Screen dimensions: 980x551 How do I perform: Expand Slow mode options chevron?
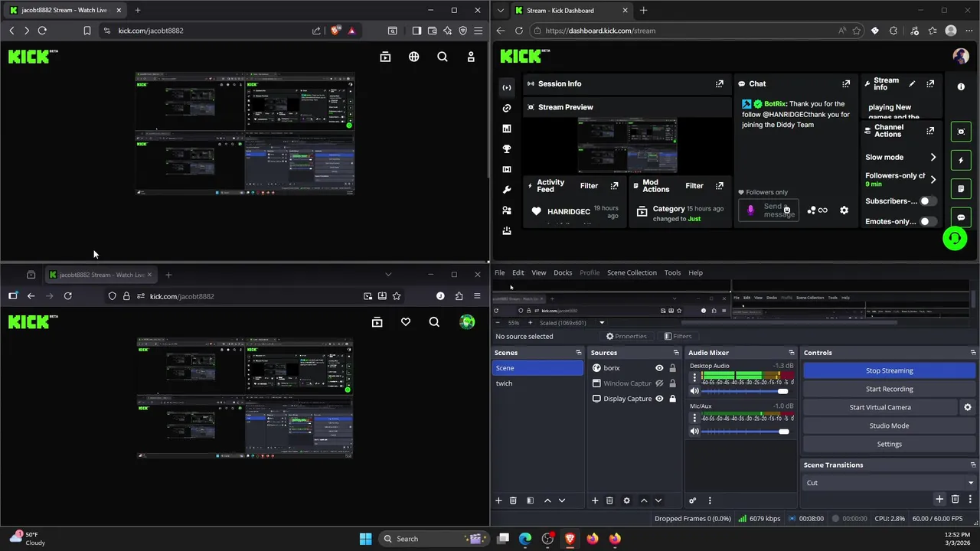[933, 157]
